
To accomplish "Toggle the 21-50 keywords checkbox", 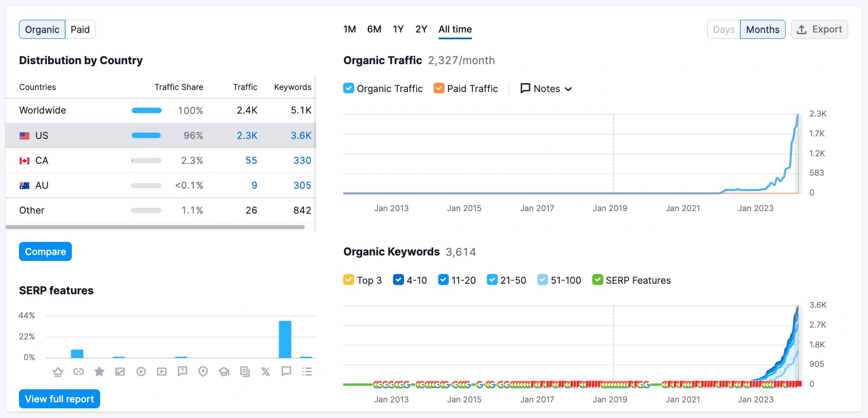I will [492, 280].
